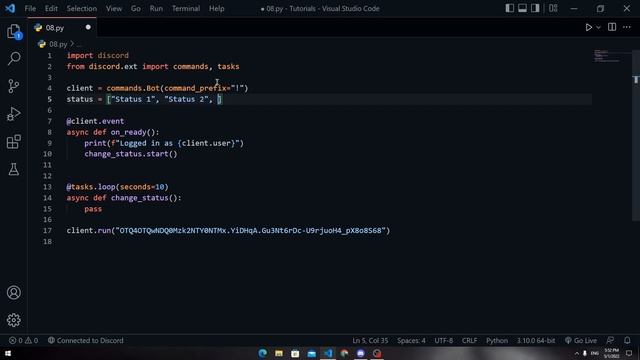Open the Selection menu
The image size is (640, 360).
click(82, 9)
